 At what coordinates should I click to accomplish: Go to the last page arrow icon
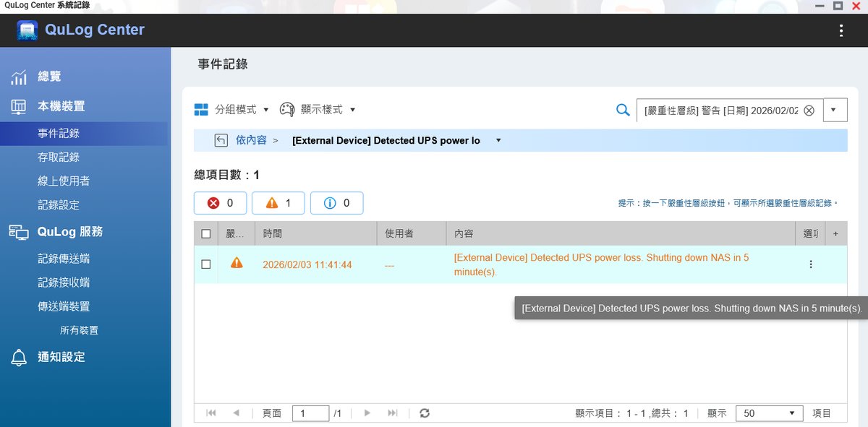[x=393, y=413]
